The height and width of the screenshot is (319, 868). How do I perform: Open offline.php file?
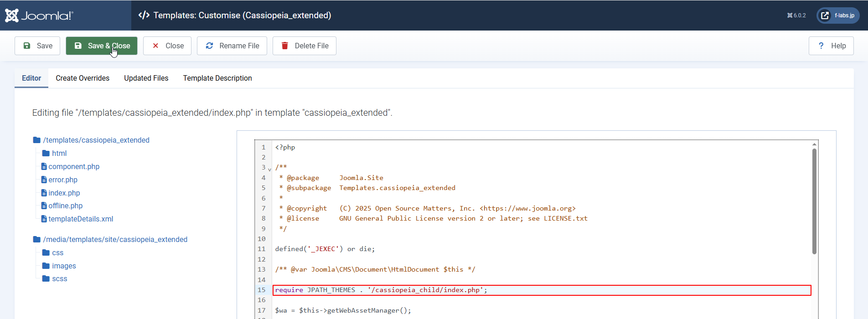click(x=62, y=206)
